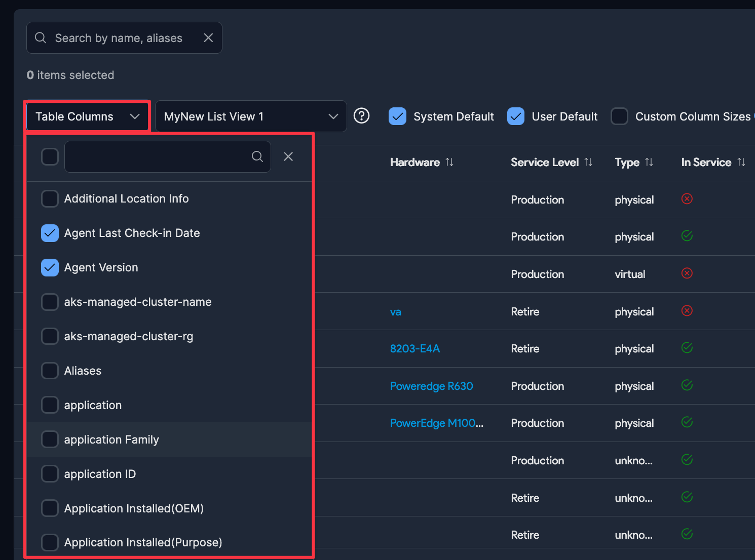Enable Custom Column Sizes checkbox
This screenshot has height=560, width=755.
(x=619, y=116)
